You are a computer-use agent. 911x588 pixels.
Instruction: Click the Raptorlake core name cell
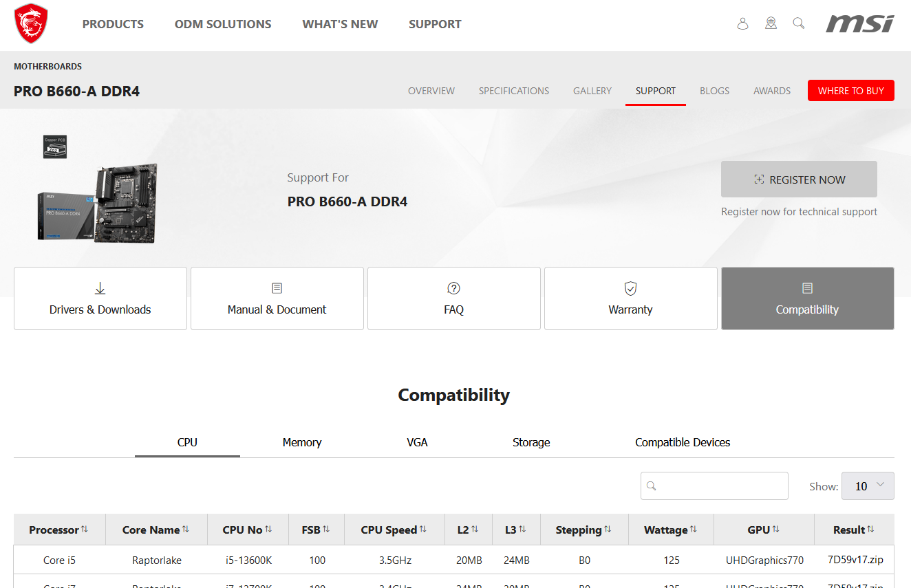click(x=157, y=560)
